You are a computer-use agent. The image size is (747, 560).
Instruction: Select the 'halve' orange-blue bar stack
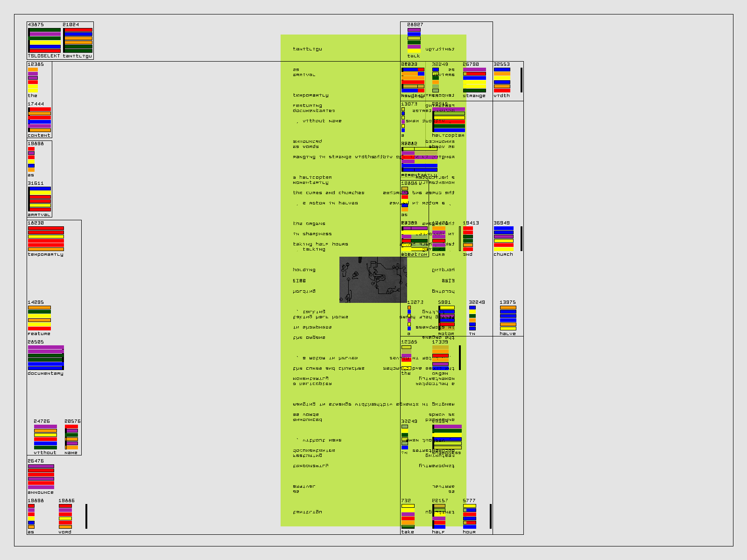[x=508, y=318]
